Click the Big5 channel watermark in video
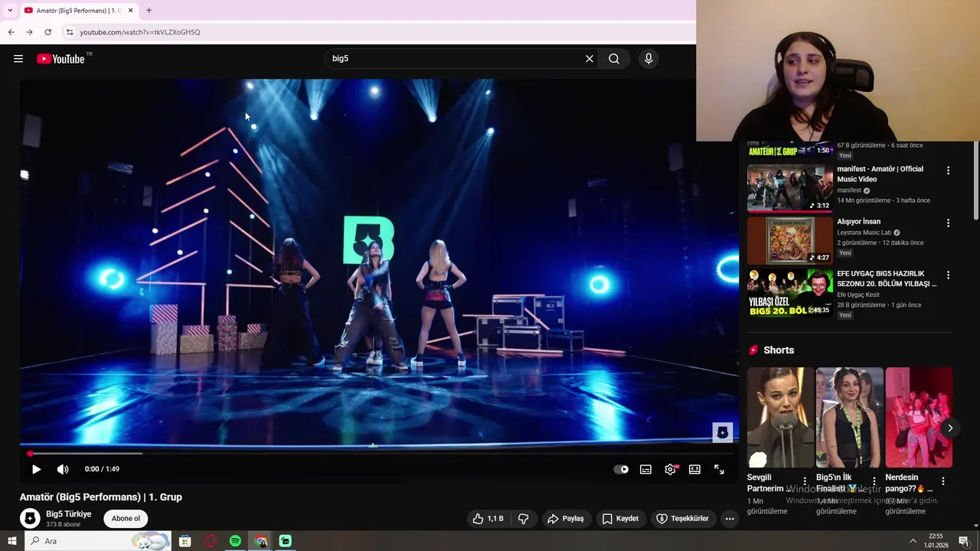 (x=722, y=433)
